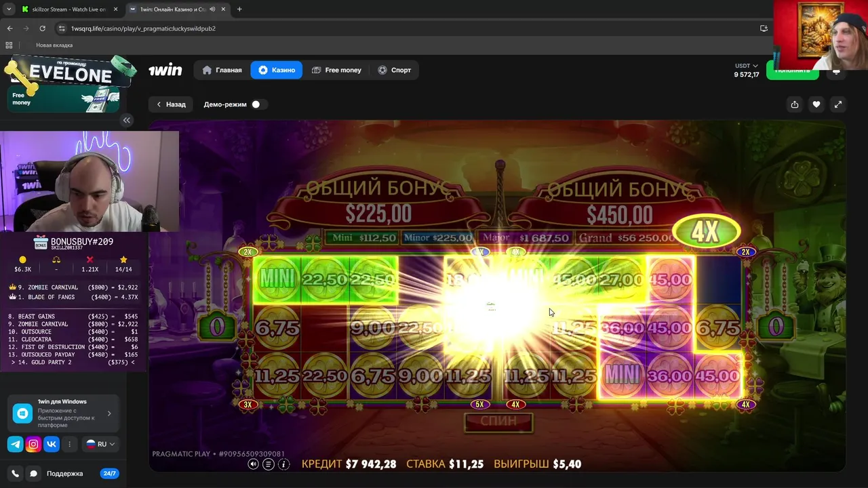The height and width of the screenshot is (488, 868).
Task: Open the slot game menu icon
Action: [269, 464]
